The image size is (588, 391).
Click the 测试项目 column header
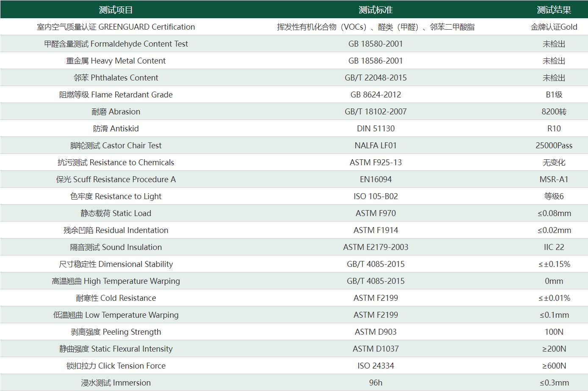tap(116, 10)
